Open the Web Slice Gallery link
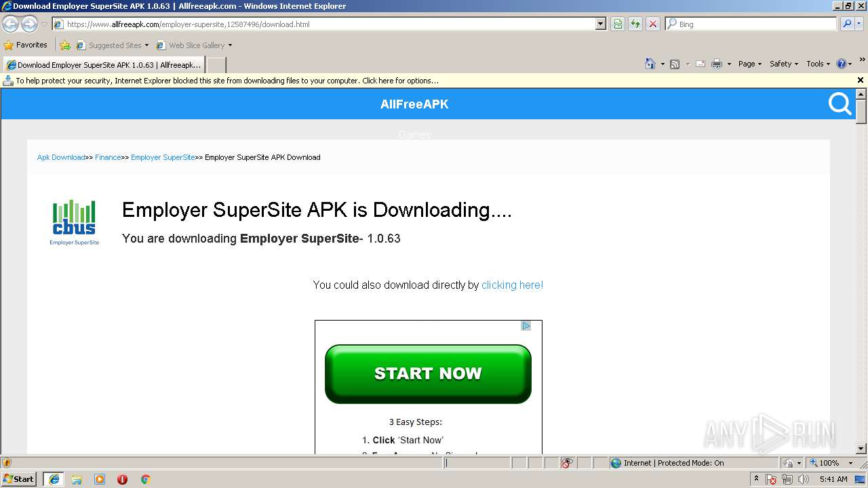This screenshot has width=868, height=488. click(x=194, y=45)
